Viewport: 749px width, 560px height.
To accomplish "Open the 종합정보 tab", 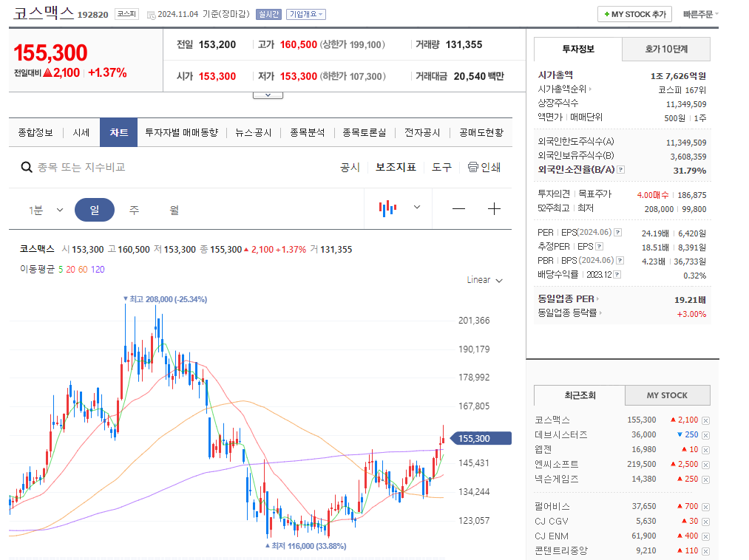I will click(35, 132).
